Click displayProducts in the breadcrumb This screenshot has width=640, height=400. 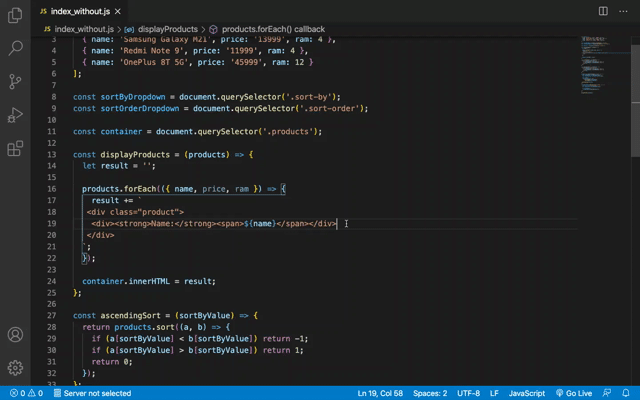[168, 29]
